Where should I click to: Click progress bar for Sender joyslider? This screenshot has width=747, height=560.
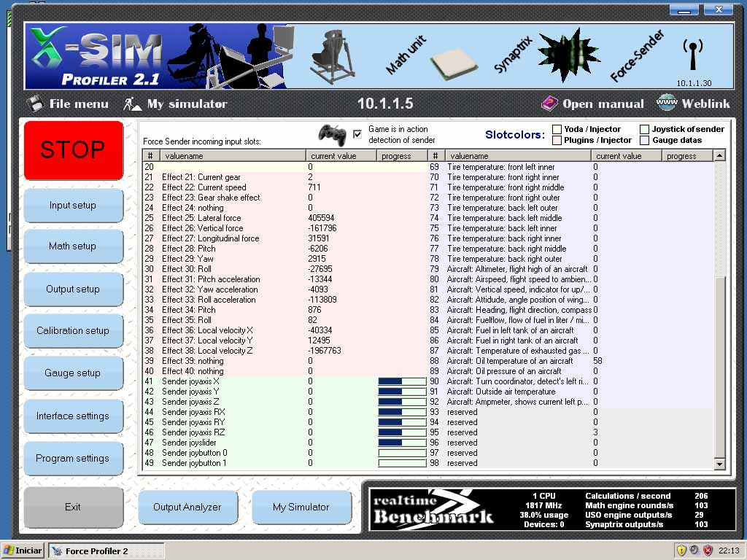[402, 443]
